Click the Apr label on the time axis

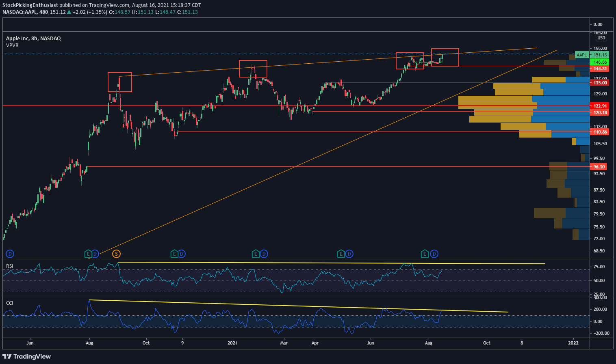(315, 343)
